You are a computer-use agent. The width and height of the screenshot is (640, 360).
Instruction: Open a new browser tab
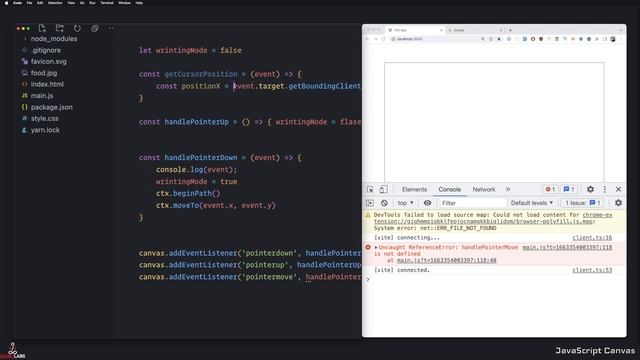coord(510,30)
